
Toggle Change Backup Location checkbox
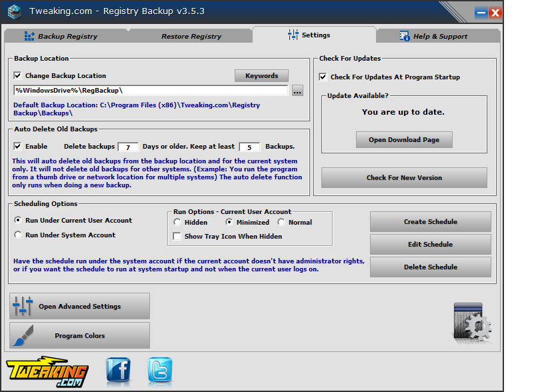tap(18, 76)
